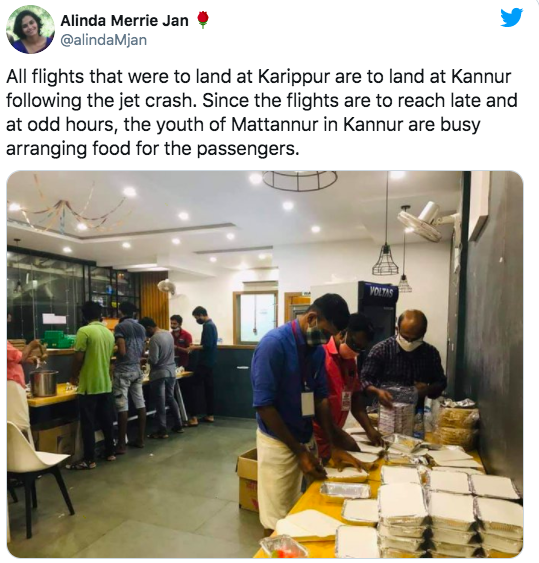Click the window in the photo background
Screen dimensions: 539x563
[x=256, y=317]
